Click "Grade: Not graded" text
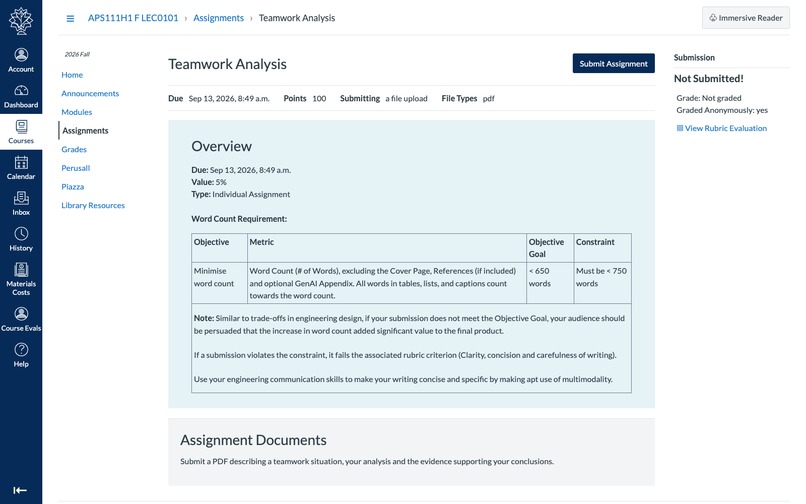The width and height of the screenshot is (806, 504). [x=709, y=98]
